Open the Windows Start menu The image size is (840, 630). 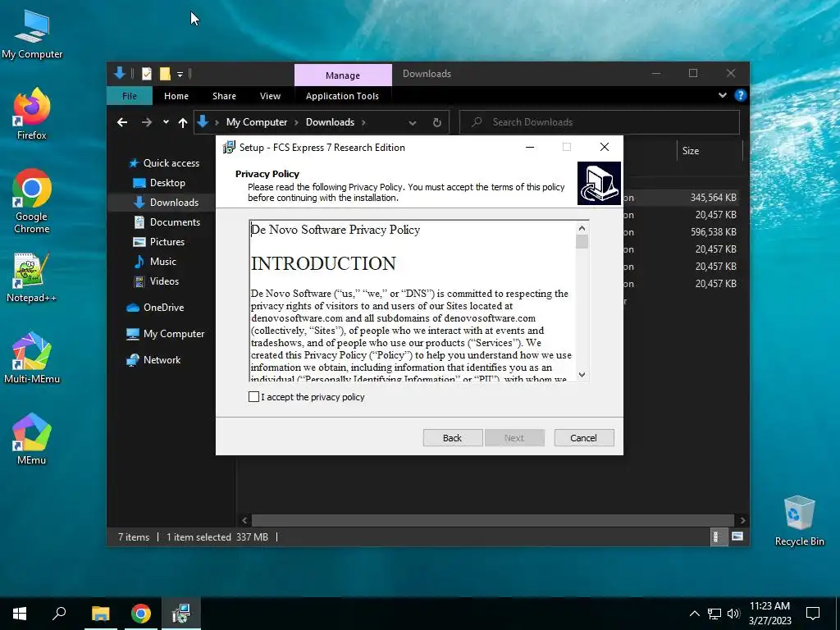20,614
